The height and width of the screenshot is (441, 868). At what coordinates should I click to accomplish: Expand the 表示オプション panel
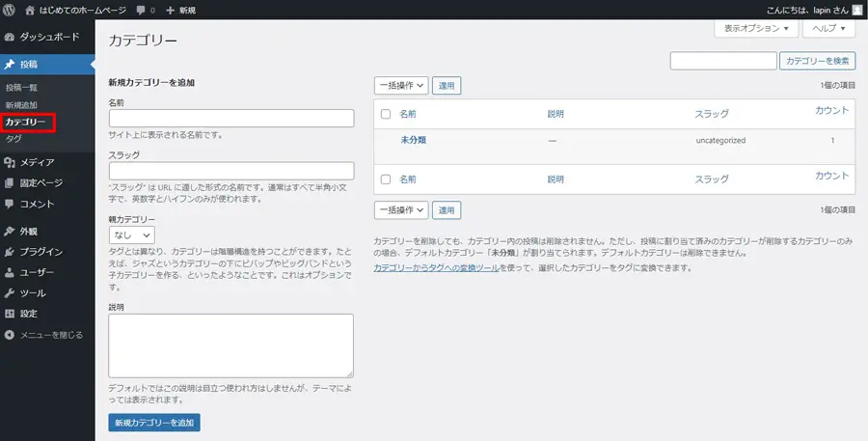[x=756, y=28]
